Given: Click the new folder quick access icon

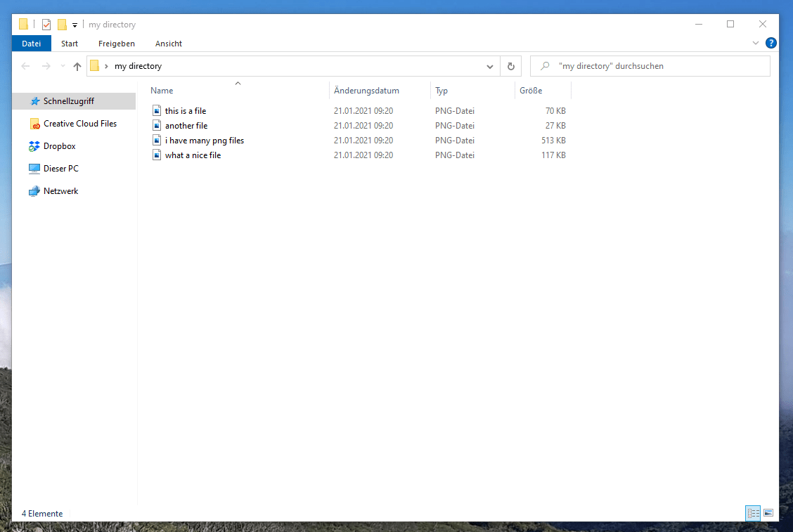Looking at the screenshot, I should click(62, 25).
